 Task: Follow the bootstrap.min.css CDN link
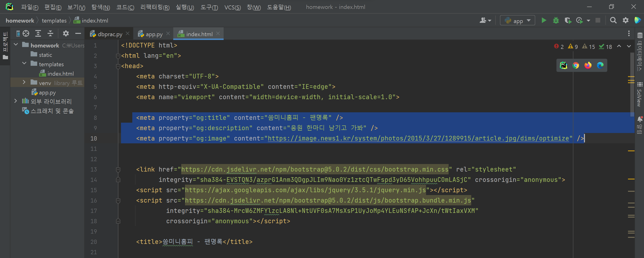(315, 169)
